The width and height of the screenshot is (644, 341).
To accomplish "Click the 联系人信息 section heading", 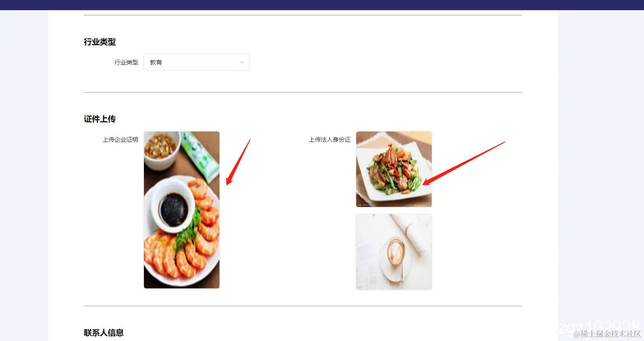I will point(104,333).
